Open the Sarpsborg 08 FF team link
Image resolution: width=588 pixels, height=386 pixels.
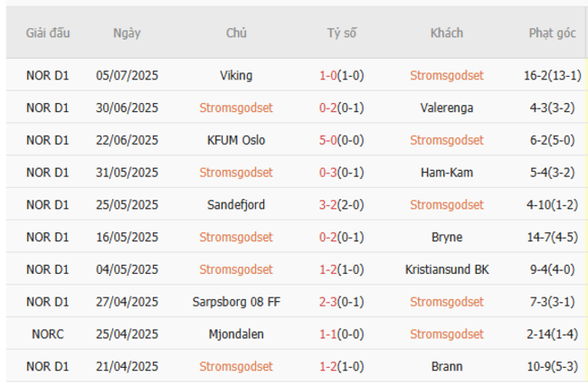tap(236, 302)
